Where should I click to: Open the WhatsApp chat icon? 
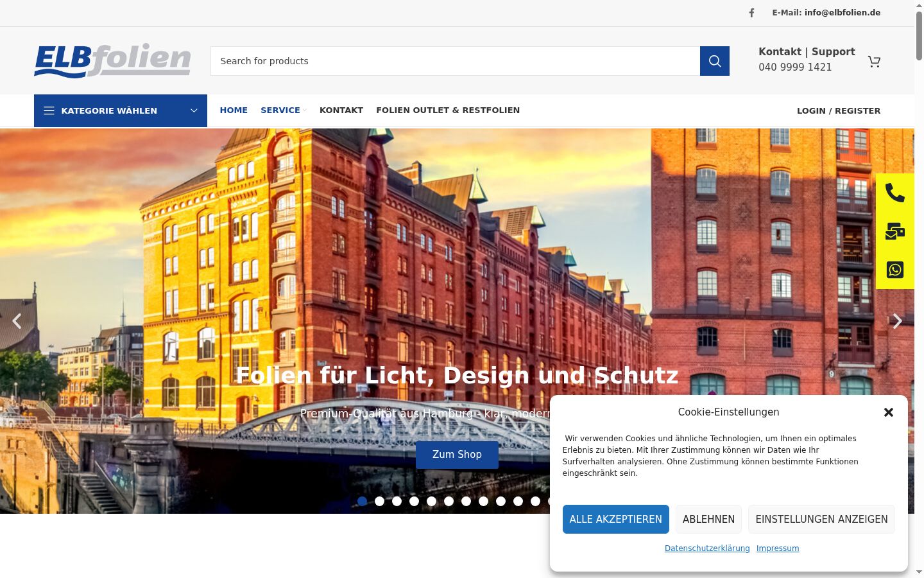click(x=895, y=270)
